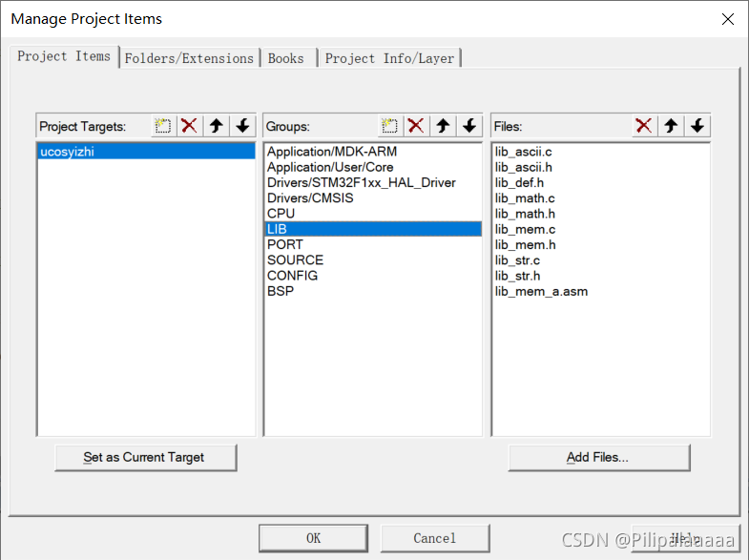
Task: Delete the selected project target
Action: pyautogui.click(x=190, y=126)
